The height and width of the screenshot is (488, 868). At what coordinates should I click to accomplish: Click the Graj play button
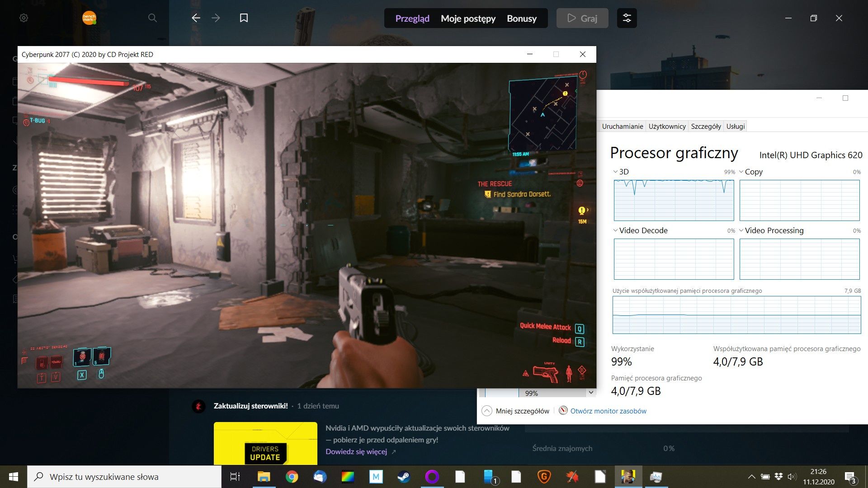582,18
